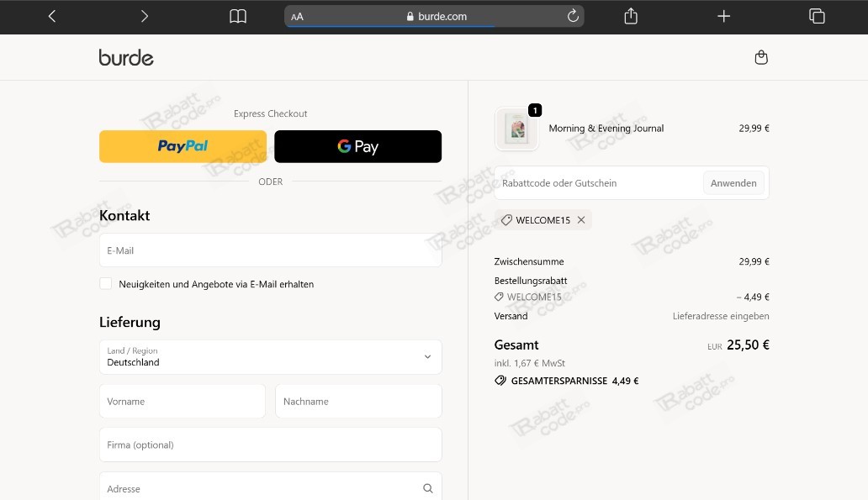Image resolution: width=868 pixels, height=500 pixels.
Task: Enable Neuigkeiten und Angebote newsletter checkbox
Action: (x=106, y=284)
